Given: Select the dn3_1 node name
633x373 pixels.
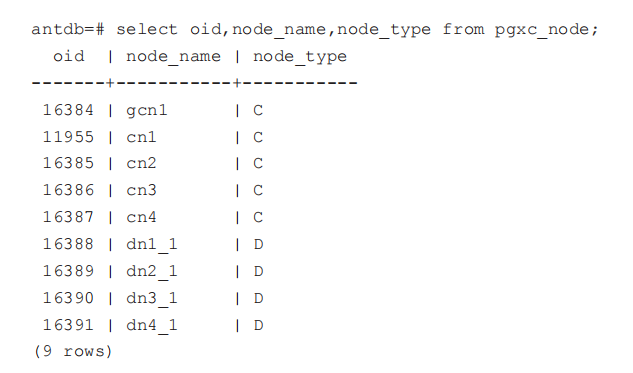Looking at the screenshot, I should (152, 299).
